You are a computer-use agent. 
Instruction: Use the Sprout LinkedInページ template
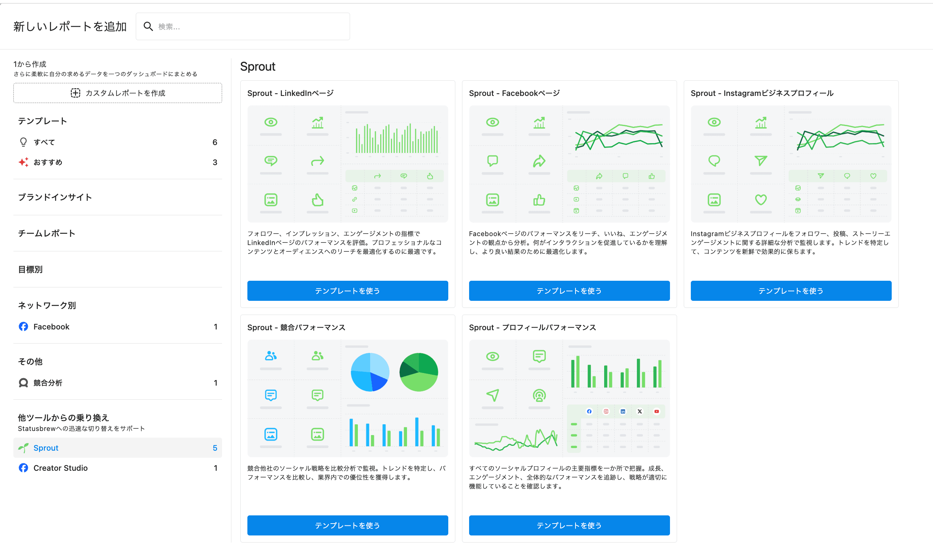(x=347, y=290)
